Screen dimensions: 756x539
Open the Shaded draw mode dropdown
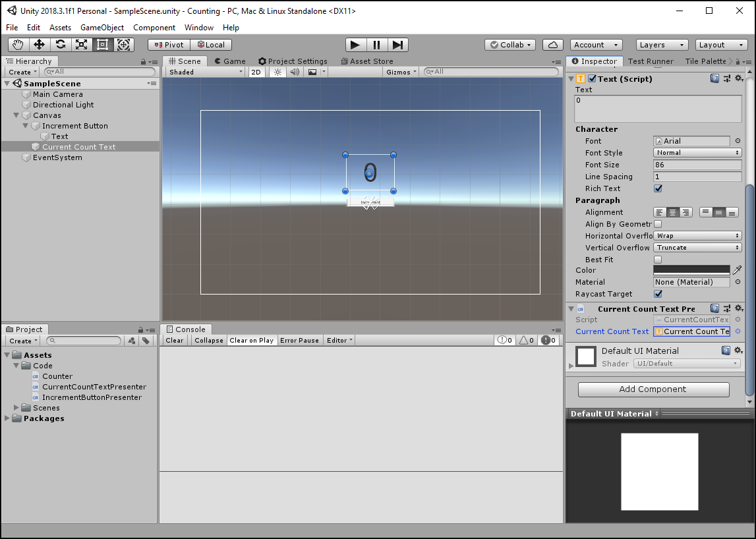(x=206, y=72)
